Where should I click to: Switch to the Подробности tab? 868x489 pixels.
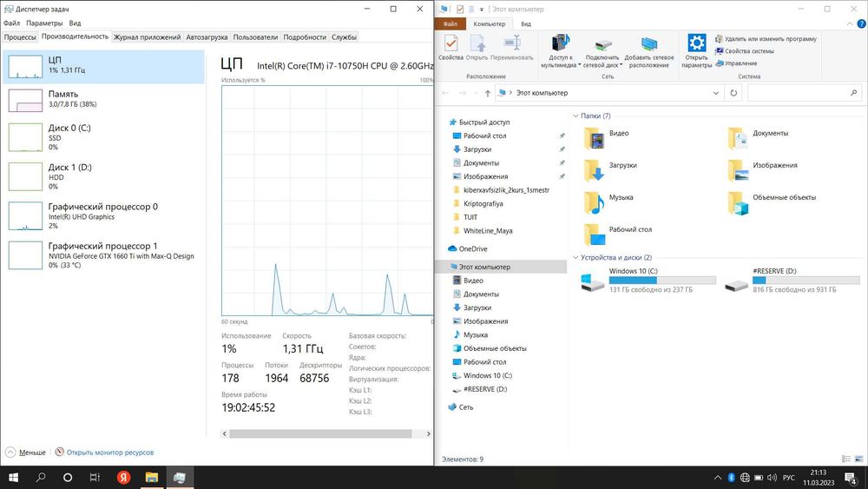305,37
